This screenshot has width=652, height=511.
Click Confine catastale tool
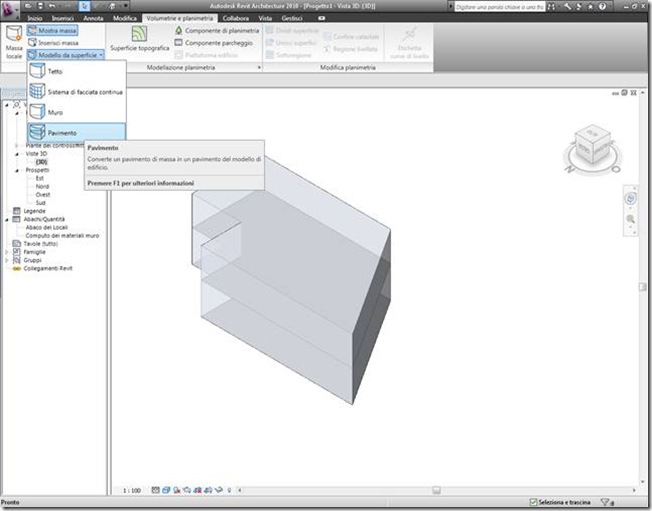[x=351, y=37]
